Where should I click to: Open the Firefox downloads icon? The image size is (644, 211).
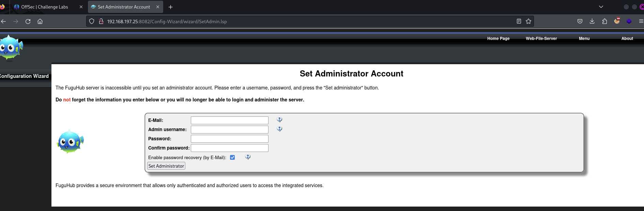pos(592,22)
